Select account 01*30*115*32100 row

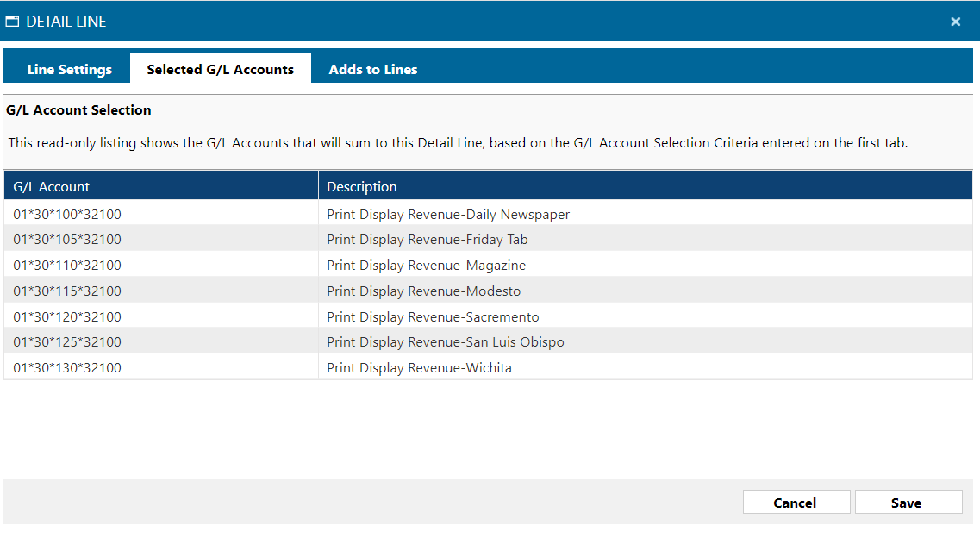pos(67,291)
